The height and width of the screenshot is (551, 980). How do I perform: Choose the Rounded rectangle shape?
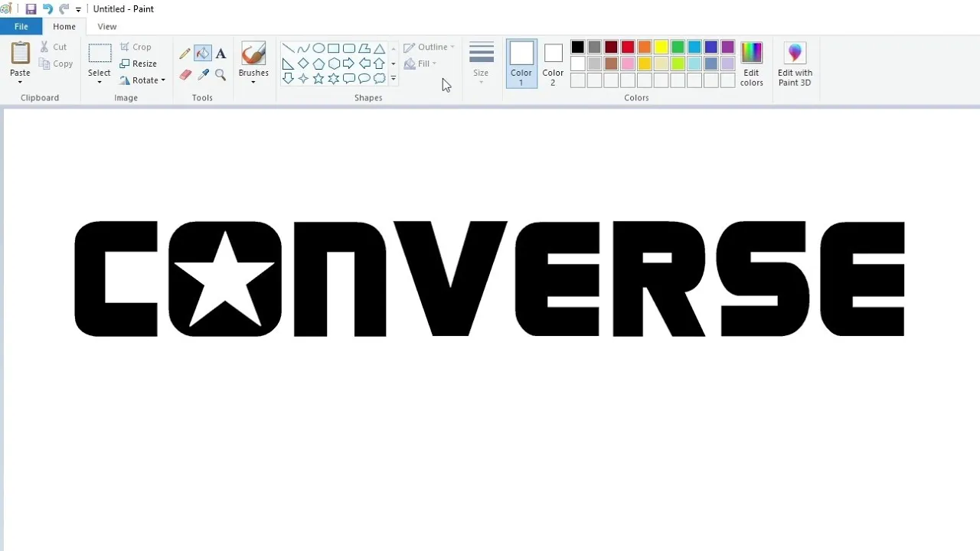[349, 48]
